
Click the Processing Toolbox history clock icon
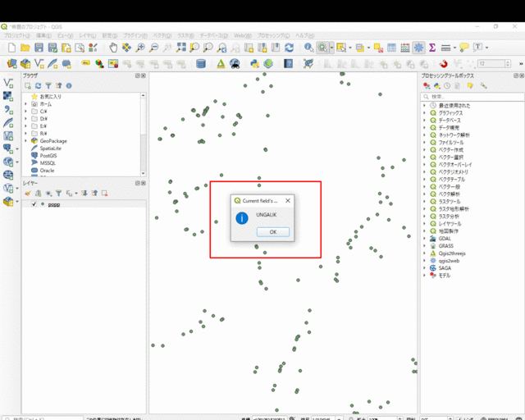point(447,86)
